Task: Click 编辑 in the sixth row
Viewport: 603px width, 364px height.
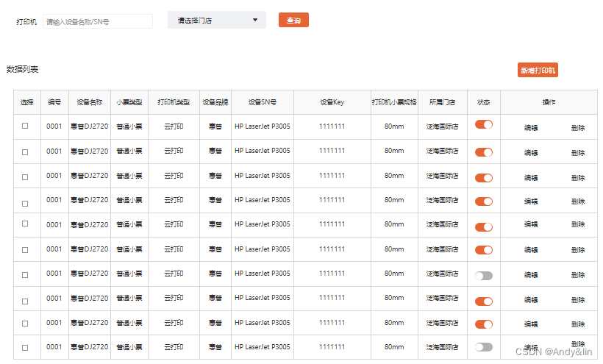Action: (531, 250)
